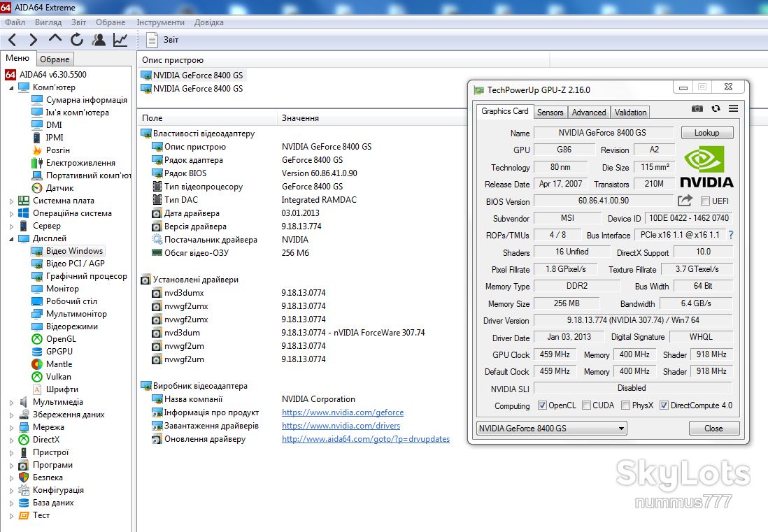Open the Довідка menu
The width and height of the screenshot is (768, 532).
(208, 22)
